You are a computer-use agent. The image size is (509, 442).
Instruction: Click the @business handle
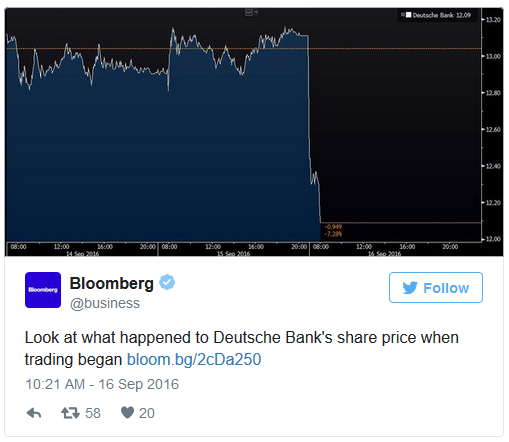pos(105,303)
